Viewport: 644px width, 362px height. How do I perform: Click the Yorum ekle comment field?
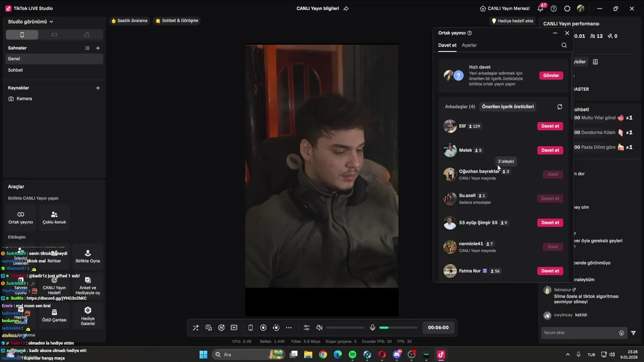(x=580, y=333)
